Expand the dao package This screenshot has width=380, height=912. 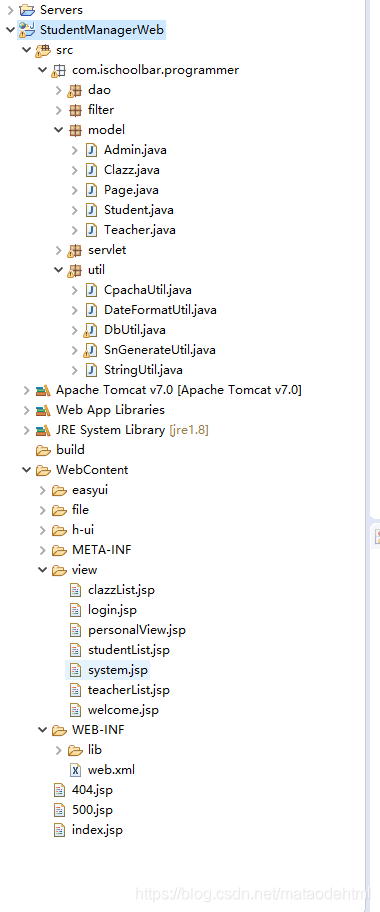pos(58,90)
